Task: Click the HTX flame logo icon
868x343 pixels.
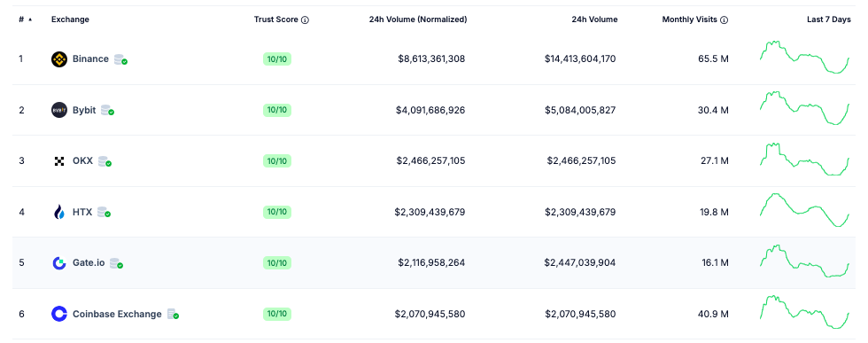Action: 59,212
